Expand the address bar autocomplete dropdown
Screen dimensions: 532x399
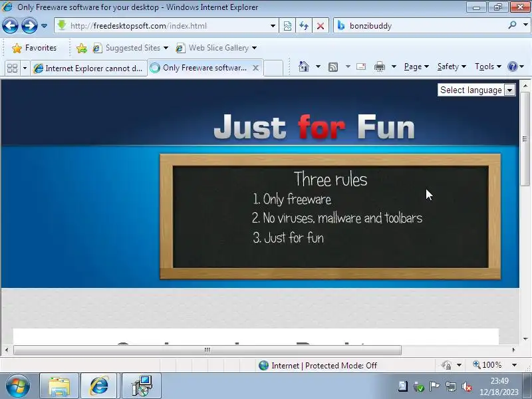273,26
